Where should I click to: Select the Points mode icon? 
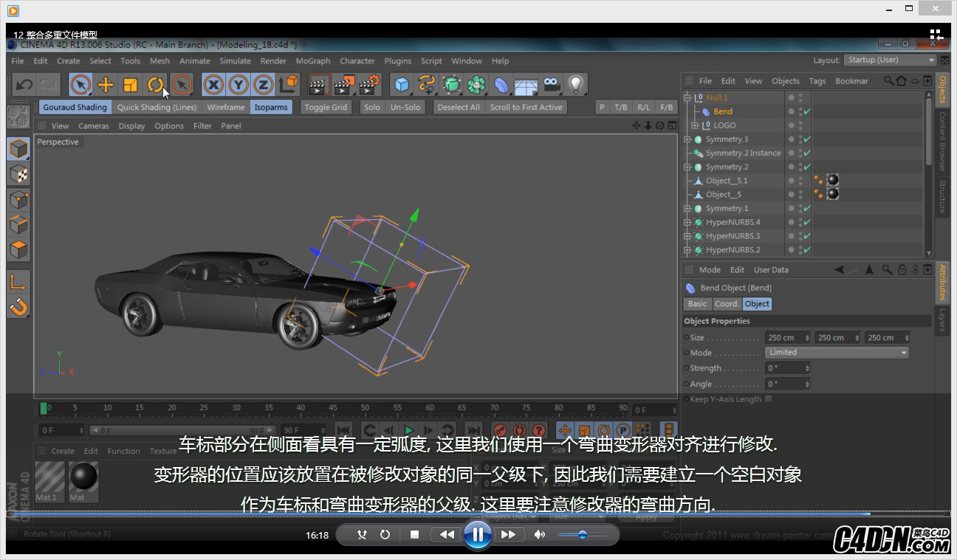[18, 199]
